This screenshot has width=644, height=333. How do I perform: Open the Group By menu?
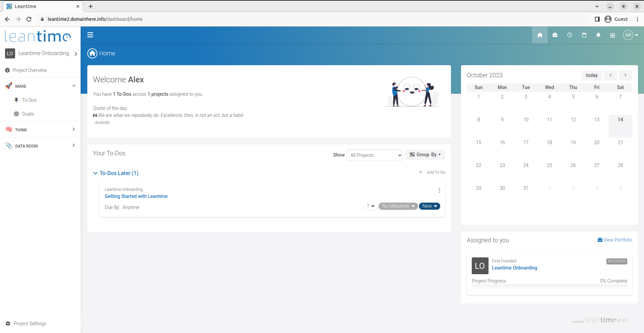(425, 155)
